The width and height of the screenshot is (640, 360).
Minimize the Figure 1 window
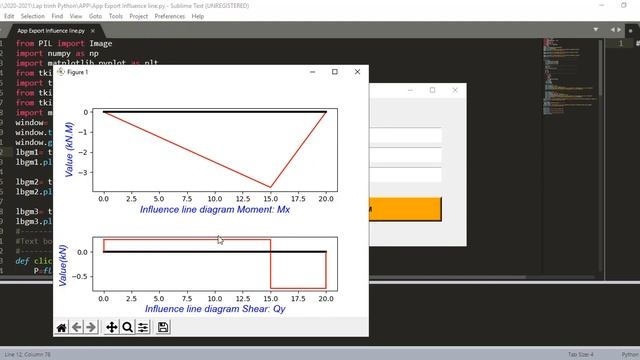click(313, 72)
